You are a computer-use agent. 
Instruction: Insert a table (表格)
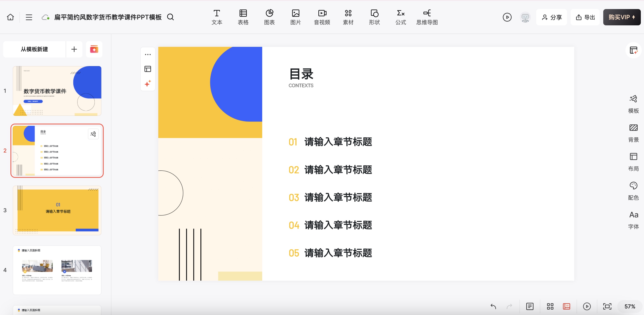243,17
